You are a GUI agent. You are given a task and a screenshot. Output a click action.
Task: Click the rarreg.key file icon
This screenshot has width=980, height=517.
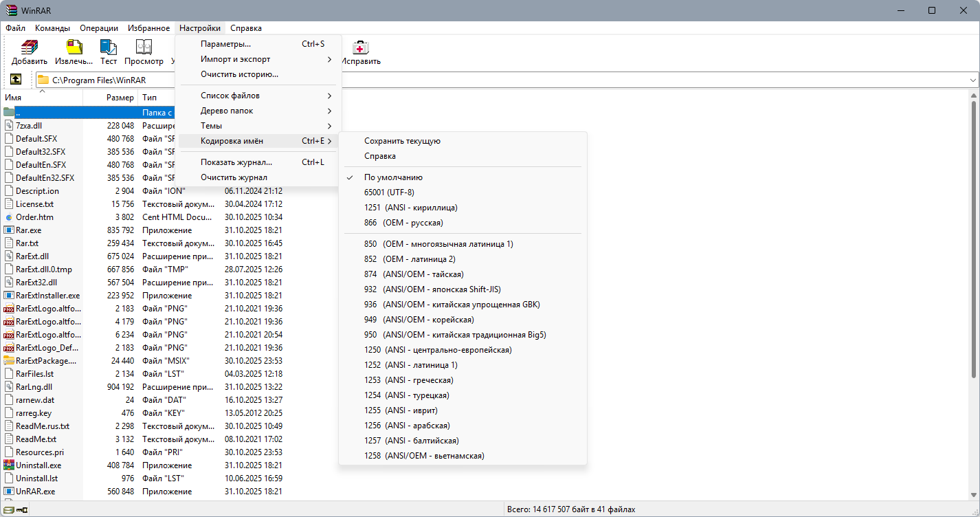click(9, 413)
